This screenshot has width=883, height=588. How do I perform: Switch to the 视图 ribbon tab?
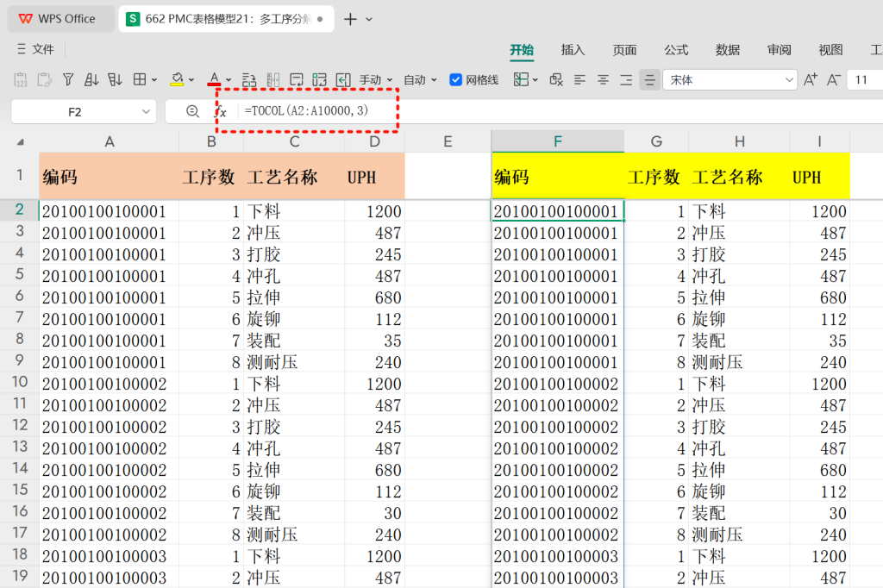[830, 49]
